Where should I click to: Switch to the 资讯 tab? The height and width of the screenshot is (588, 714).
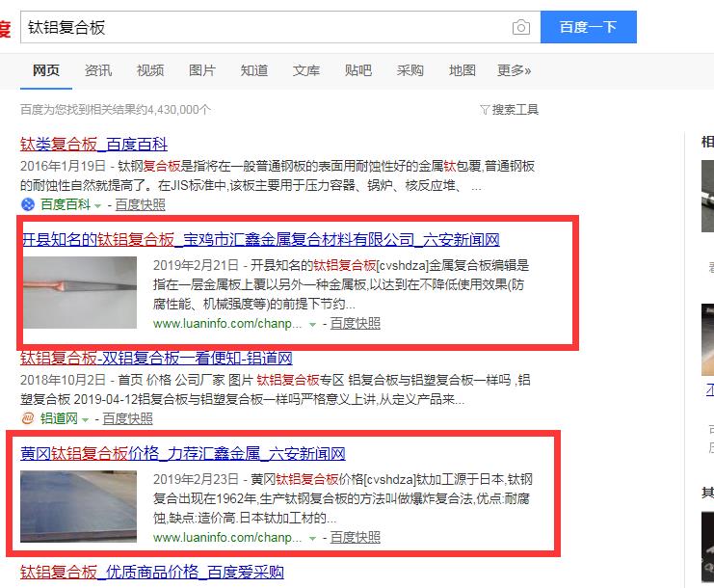point(98,70)
